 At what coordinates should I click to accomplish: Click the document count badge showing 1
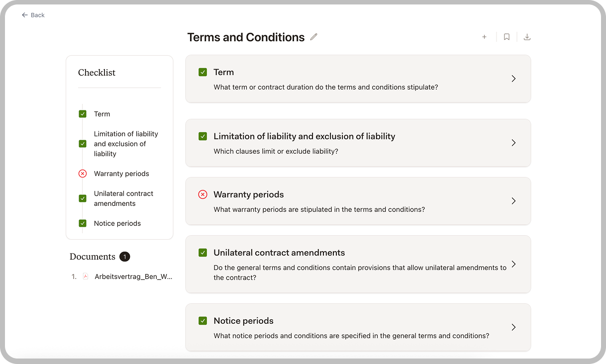click(x=124, y=257)
